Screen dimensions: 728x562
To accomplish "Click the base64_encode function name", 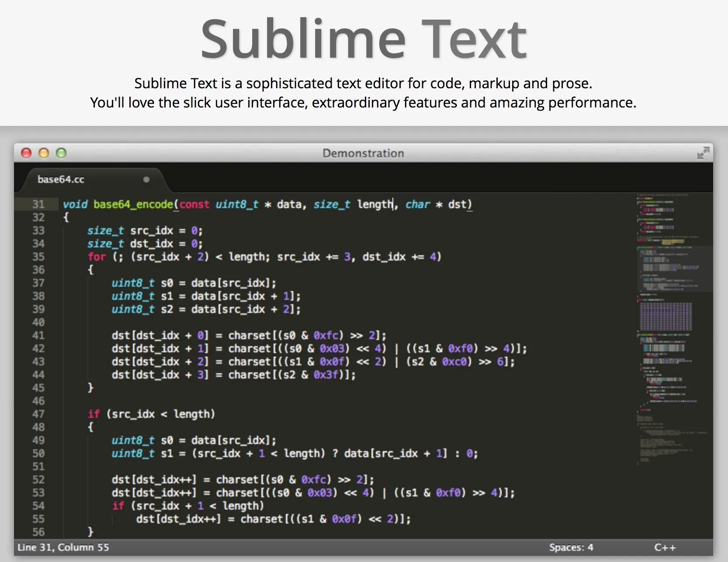I will pos(133,205).
